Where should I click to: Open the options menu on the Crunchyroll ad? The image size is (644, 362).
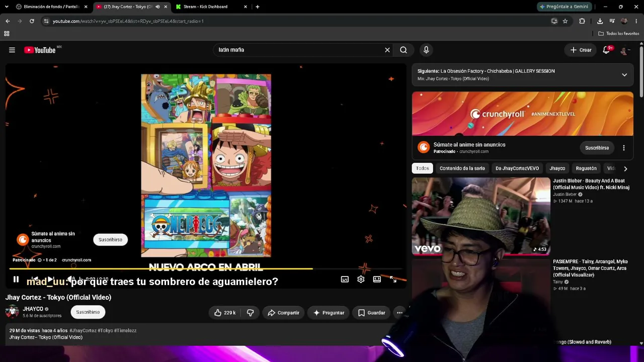(x=624, y=148)
